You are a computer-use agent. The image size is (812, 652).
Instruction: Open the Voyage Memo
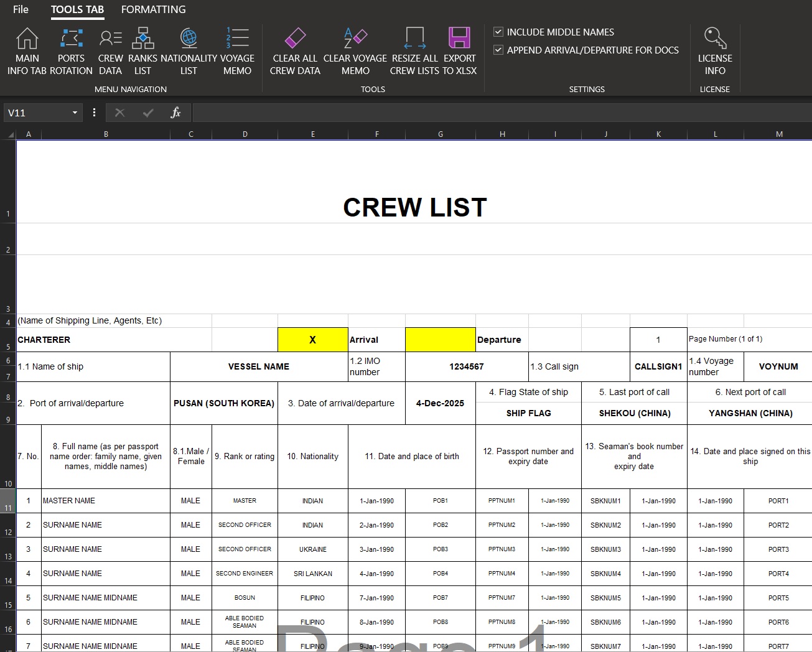[x=237, y=51]
